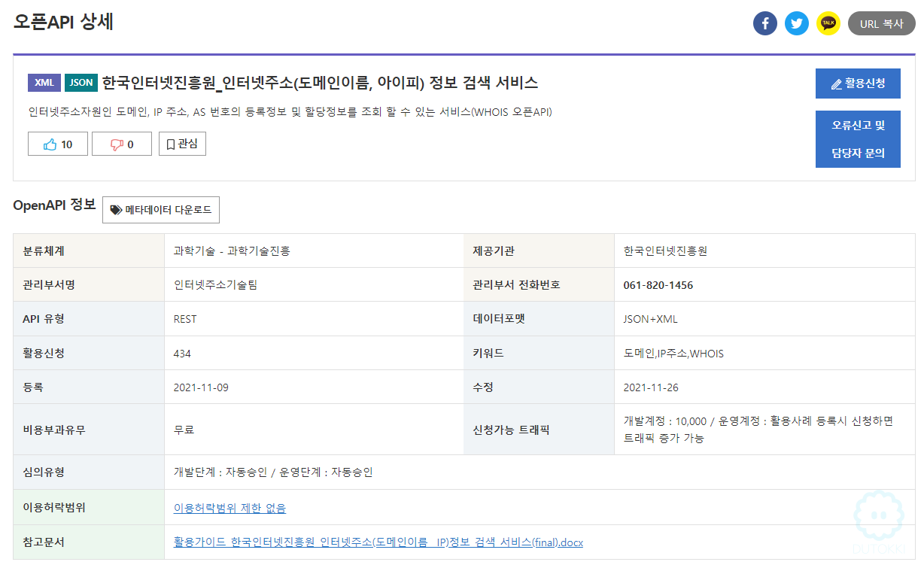The image size is (924, 568).
Task: Click the 참고문서 row label
Action: [x=44, y=542]
